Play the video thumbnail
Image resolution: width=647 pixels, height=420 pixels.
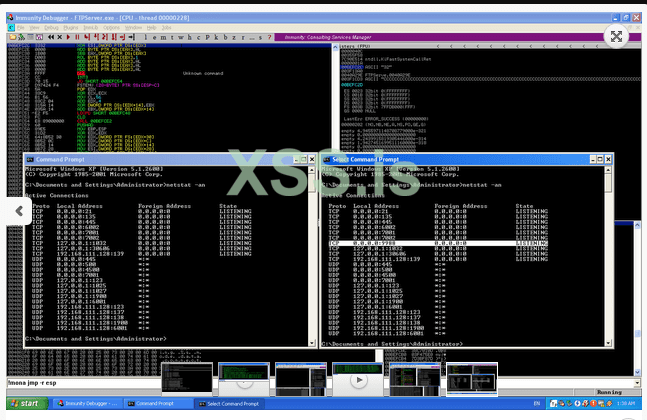click(x=359, y=380)
